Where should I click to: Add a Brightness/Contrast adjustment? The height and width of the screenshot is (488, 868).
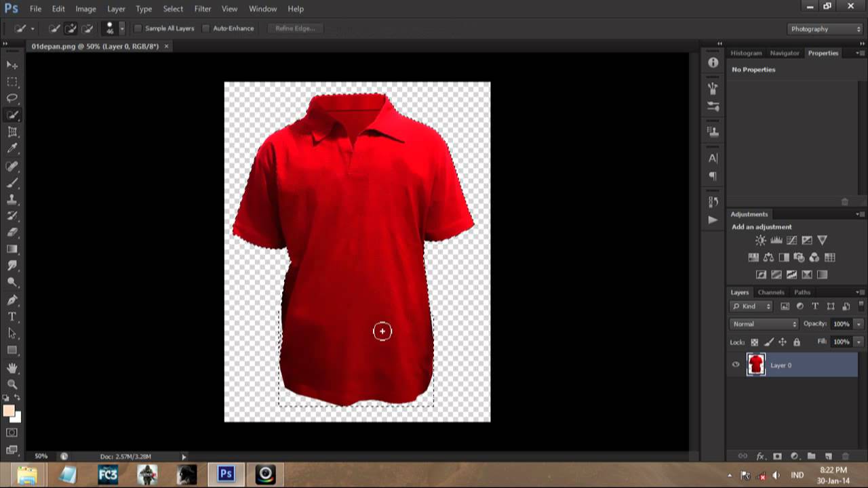coord(761,240)
